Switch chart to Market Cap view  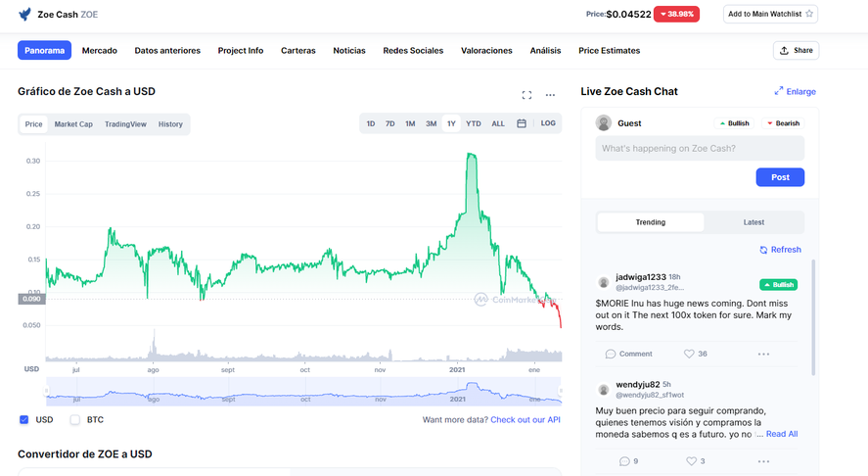point(73,124)
